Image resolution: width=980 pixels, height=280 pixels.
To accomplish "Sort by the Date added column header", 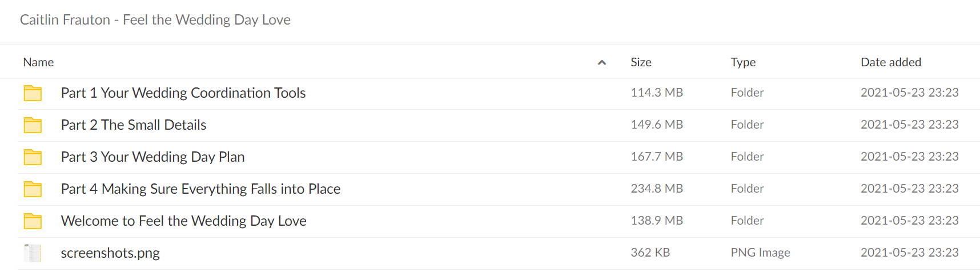I will coord(891,62).
